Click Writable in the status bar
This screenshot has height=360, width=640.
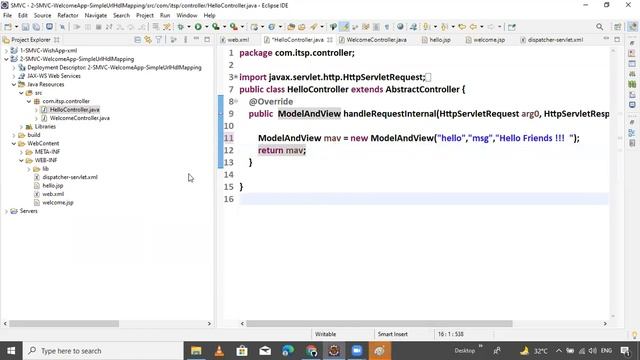(x=325, y=334)
